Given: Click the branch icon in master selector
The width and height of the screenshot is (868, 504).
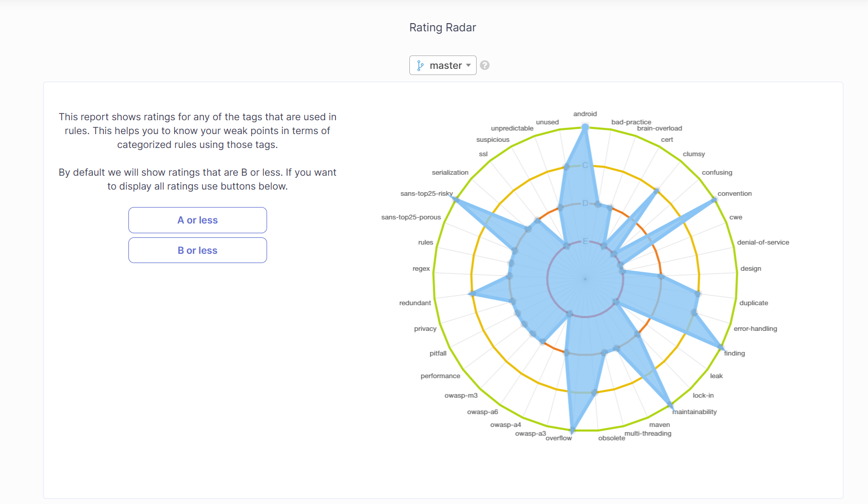Looking at the screenshot, I should coord(420,65).
